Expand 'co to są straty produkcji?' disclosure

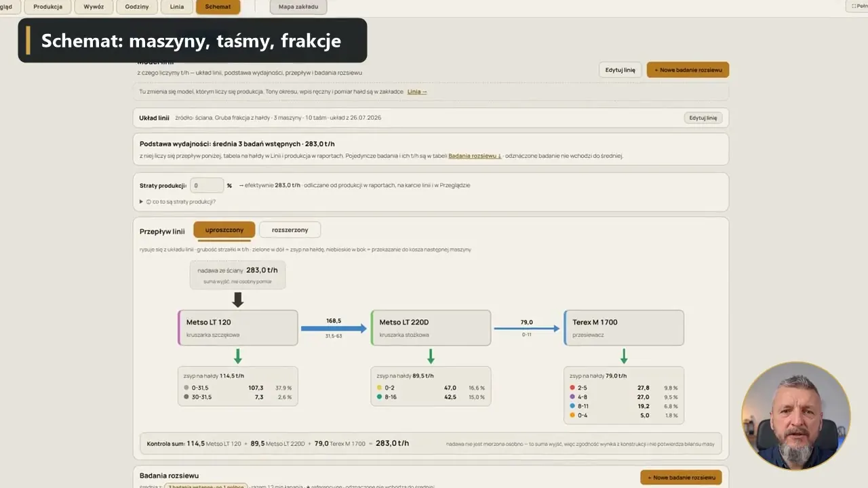pos(178,201)
